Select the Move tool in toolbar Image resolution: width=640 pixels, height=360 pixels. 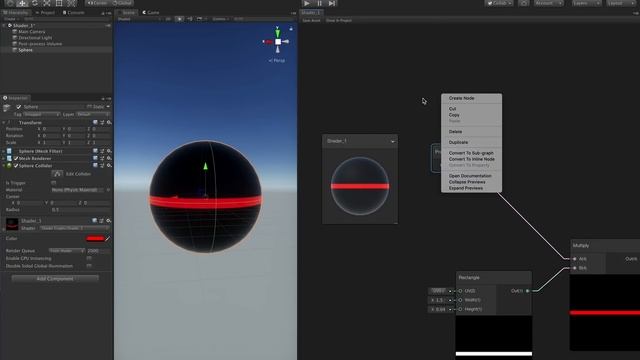22,3
